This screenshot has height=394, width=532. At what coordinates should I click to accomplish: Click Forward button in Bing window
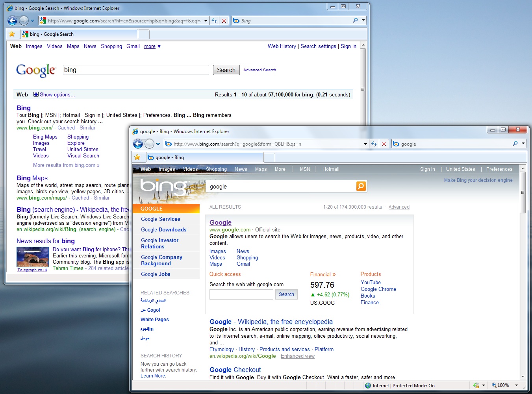[149, 144]
